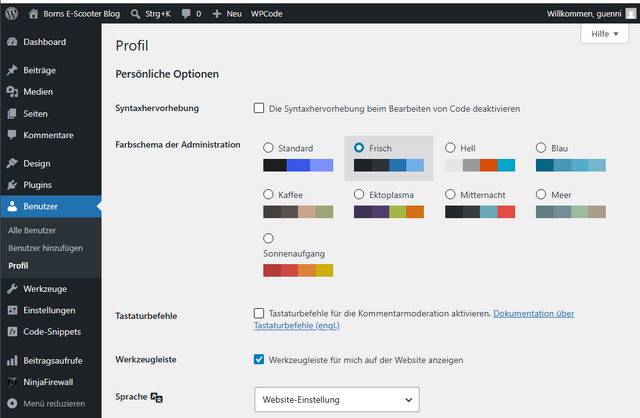This screenshot has width=640, height=418.
Task: Click the Benutzer person icon
Action: coord(12,206)
